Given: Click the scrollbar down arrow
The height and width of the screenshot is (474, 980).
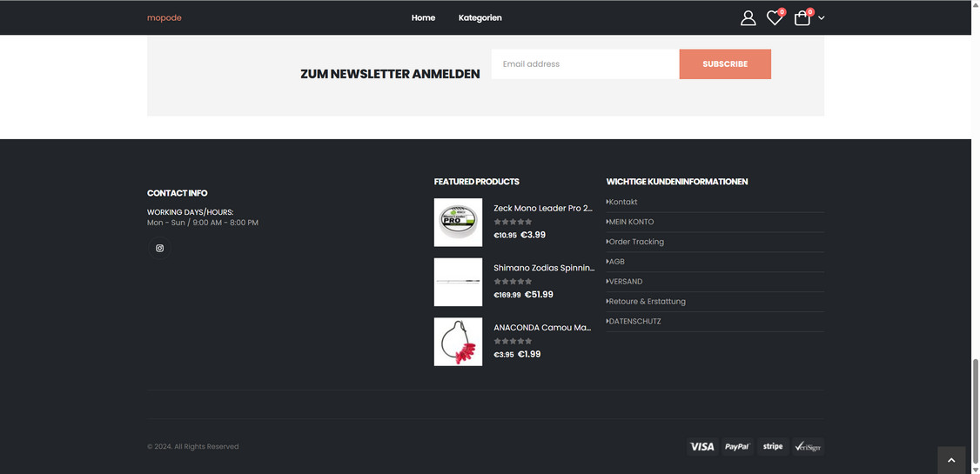Looking at the screenshot, I should [x=976, y=469].
